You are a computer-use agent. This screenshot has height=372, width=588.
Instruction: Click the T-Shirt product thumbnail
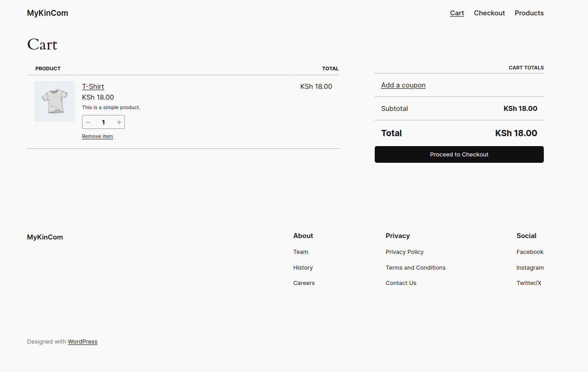pyautogui.click(x=55, y=101)
